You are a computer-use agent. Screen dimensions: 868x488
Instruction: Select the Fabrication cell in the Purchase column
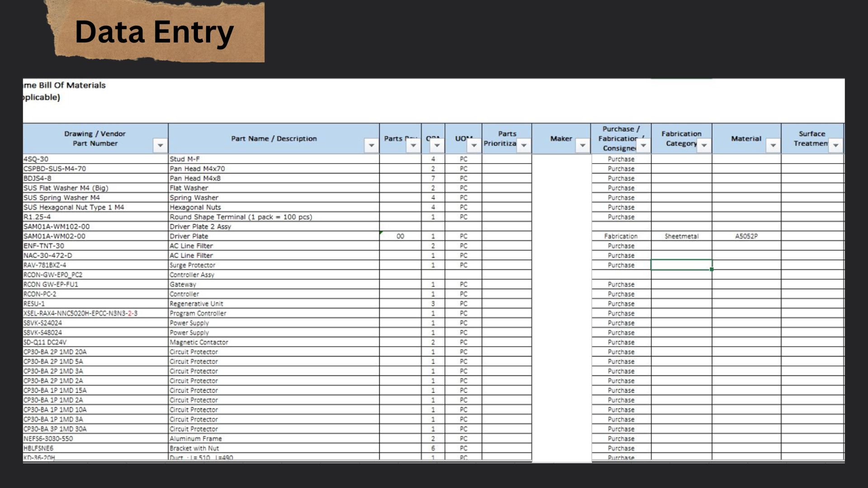coord(621,236)
